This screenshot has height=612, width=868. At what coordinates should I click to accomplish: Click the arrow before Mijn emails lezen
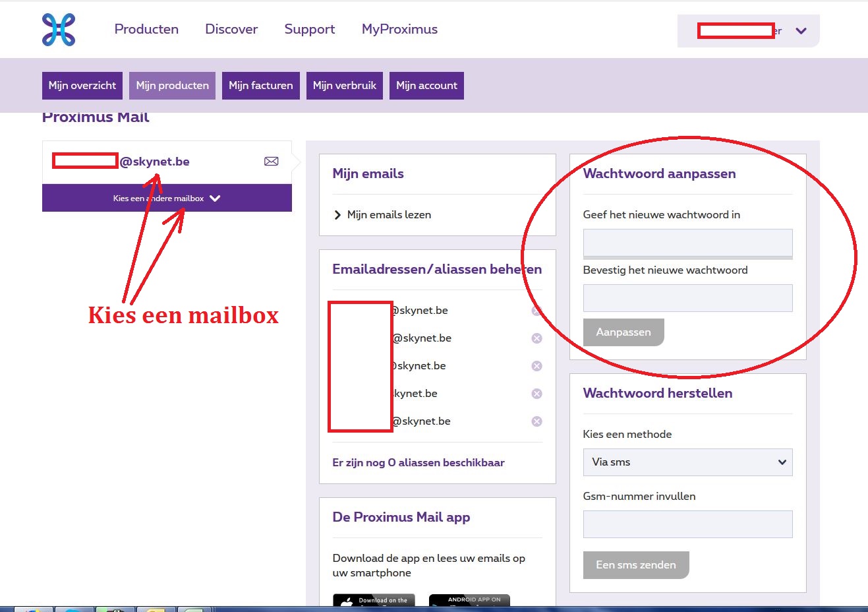click(337, 214)
